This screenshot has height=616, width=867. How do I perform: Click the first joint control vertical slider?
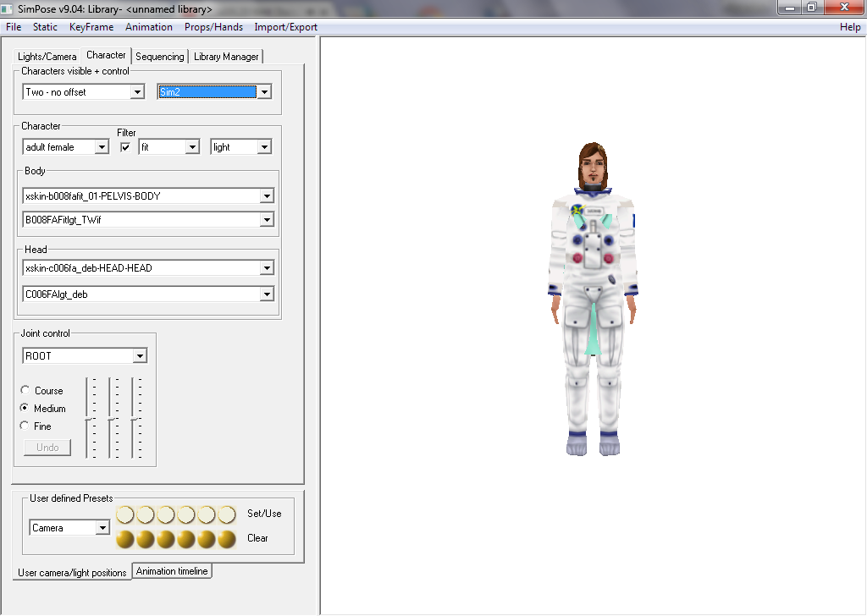[88, 418]
